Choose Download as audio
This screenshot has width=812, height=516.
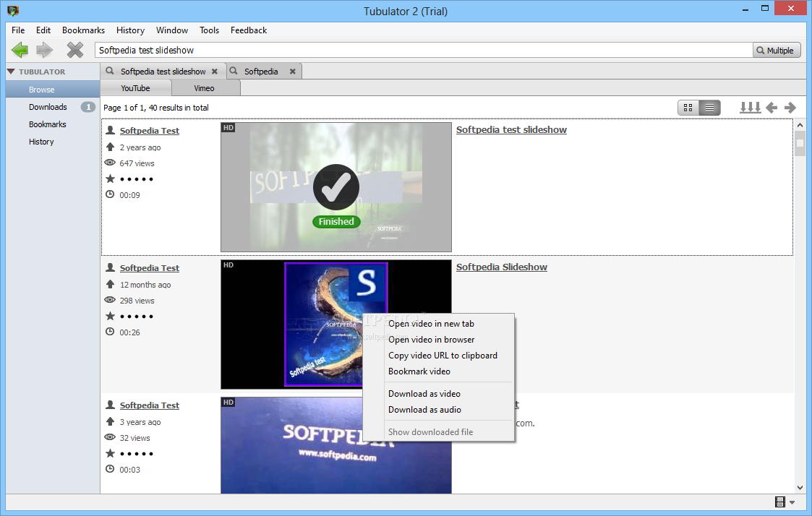click(424, 410)
